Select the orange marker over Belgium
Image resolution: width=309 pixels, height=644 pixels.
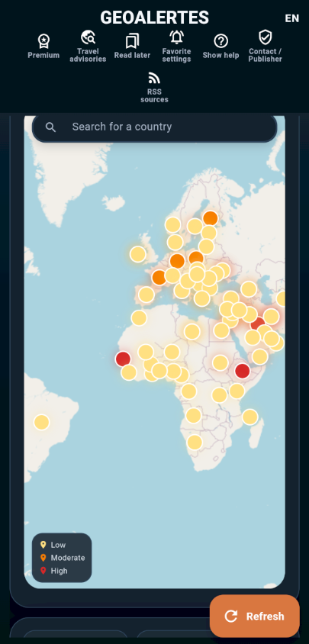click(177, 261)
